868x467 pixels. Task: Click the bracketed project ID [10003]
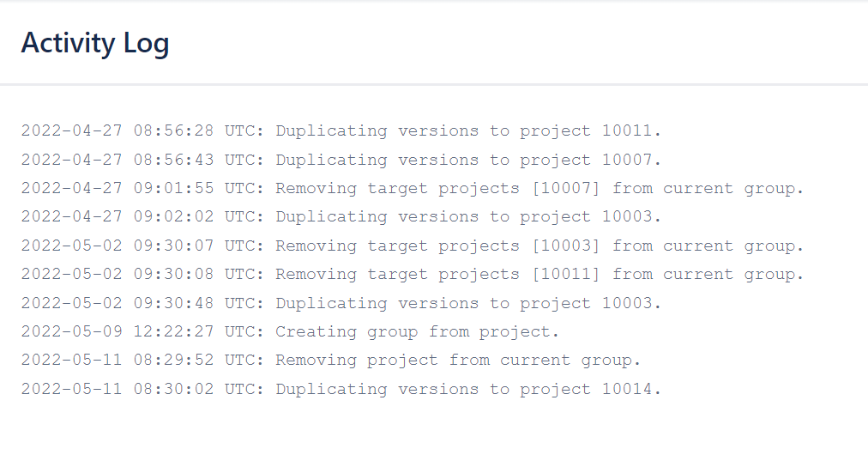coord(566,246)
